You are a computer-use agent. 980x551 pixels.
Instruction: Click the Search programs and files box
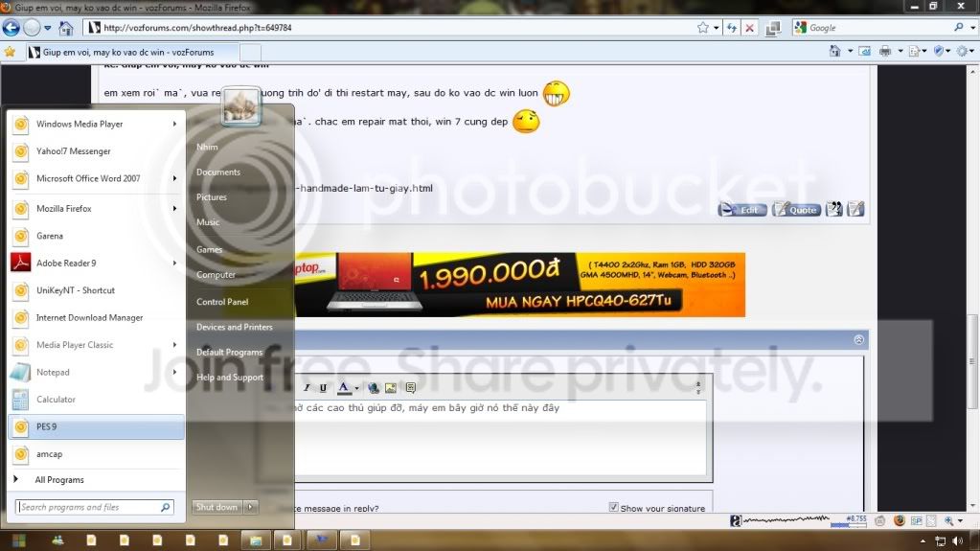tap(94, 507)
